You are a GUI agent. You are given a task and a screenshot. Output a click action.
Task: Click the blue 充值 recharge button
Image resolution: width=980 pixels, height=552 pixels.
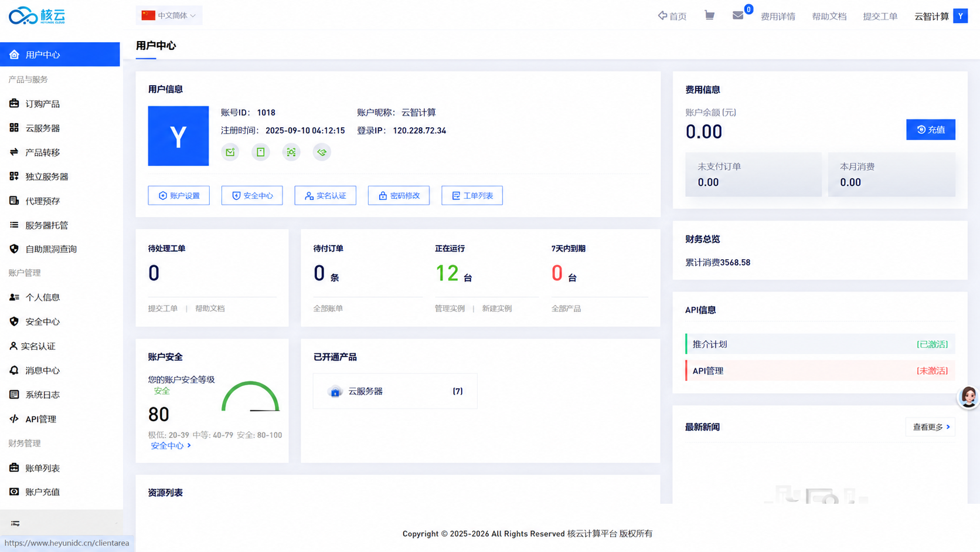pos(931,130)
